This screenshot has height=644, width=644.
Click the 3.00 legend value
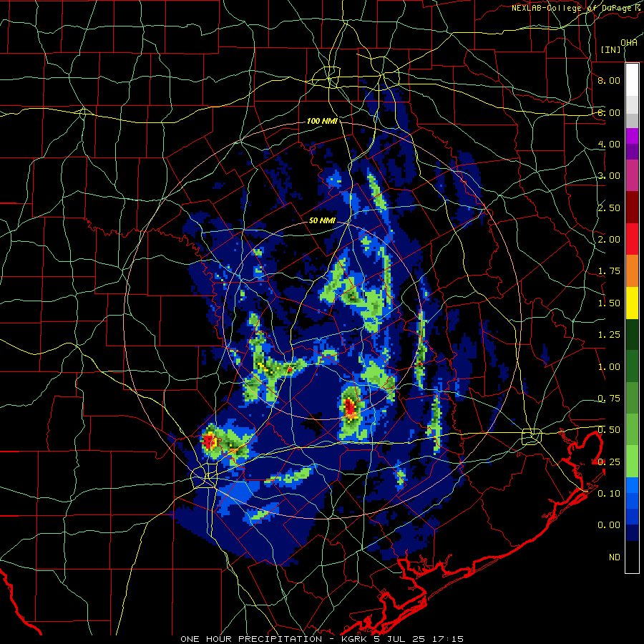click(608, 176)
